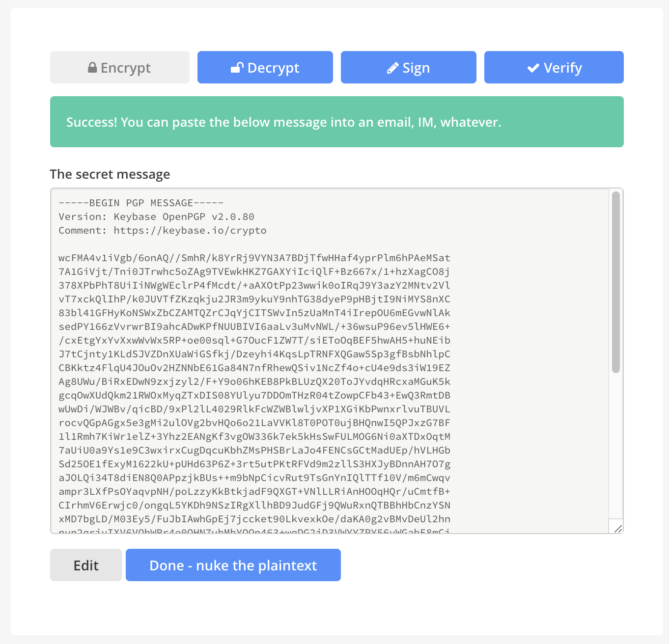Switch to the Sign tab

408,67
